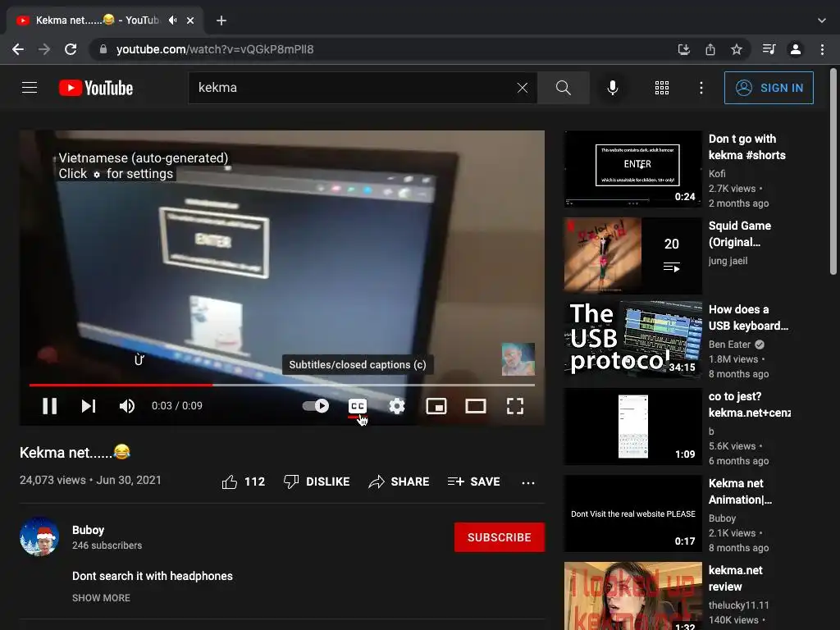This screenshot has width=840, height=630.
Task: Open tab search chevron dropdown
Action: coord(822,21)
